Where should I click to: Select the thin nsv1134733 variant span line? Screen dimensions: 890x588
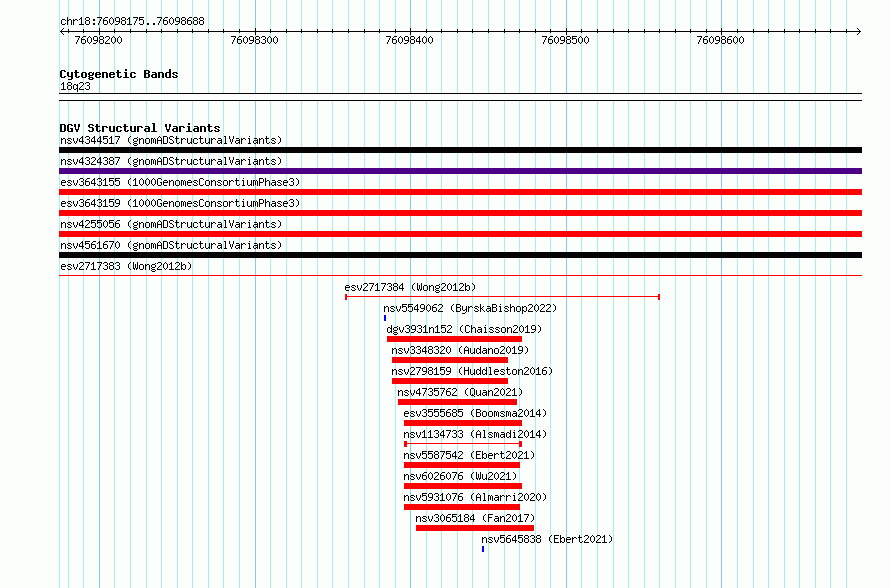(x=463, y=444)
